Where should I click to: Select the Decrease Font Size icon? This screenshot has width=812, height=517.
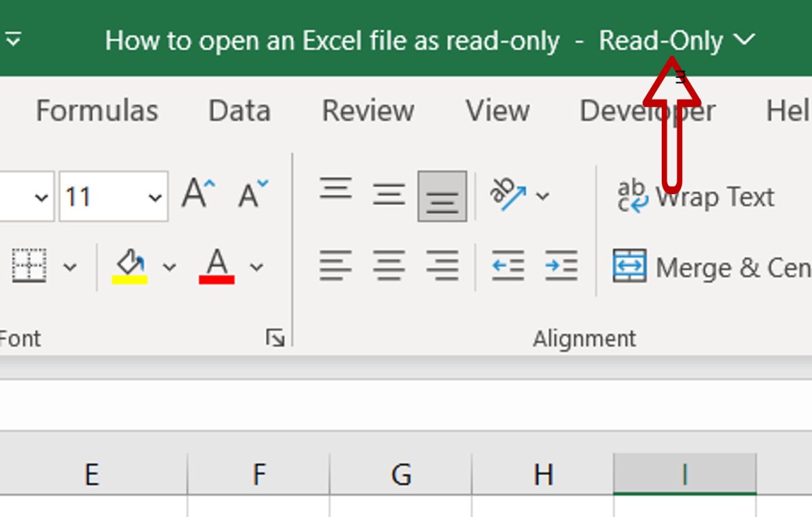pyautogui.click(x=249, y=194)
